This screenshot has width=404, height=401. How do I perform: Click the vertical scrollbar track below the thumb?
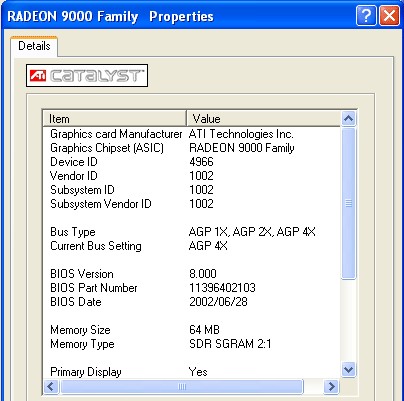point(348,321)
